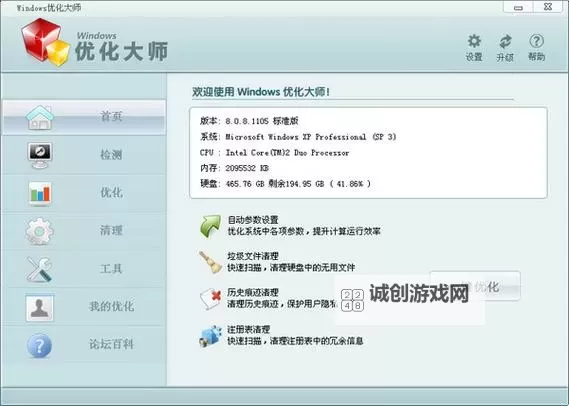Screen dimensions: 569x406
Task: Click the 升级 label in the header
Action: coord(505,57)
